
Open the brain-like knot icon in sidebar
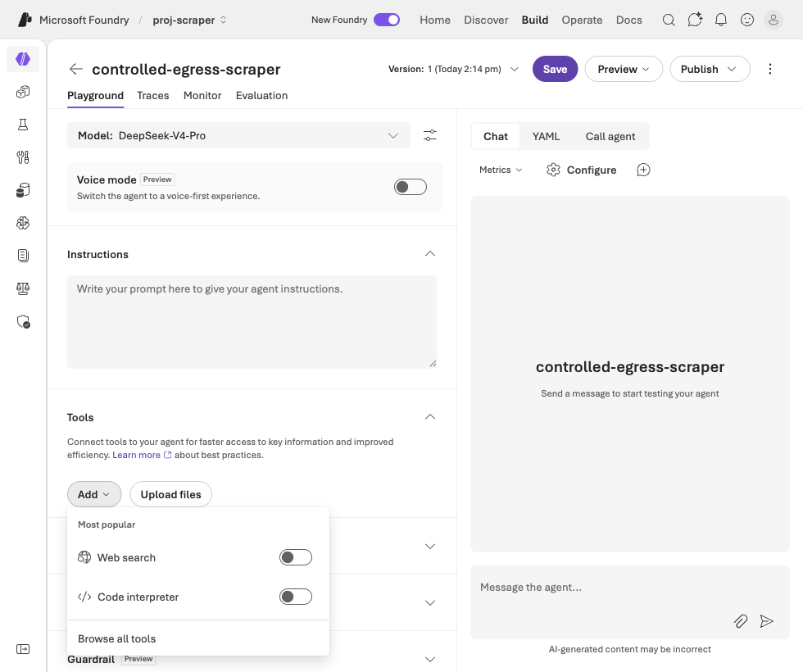[x=23, y=223]
